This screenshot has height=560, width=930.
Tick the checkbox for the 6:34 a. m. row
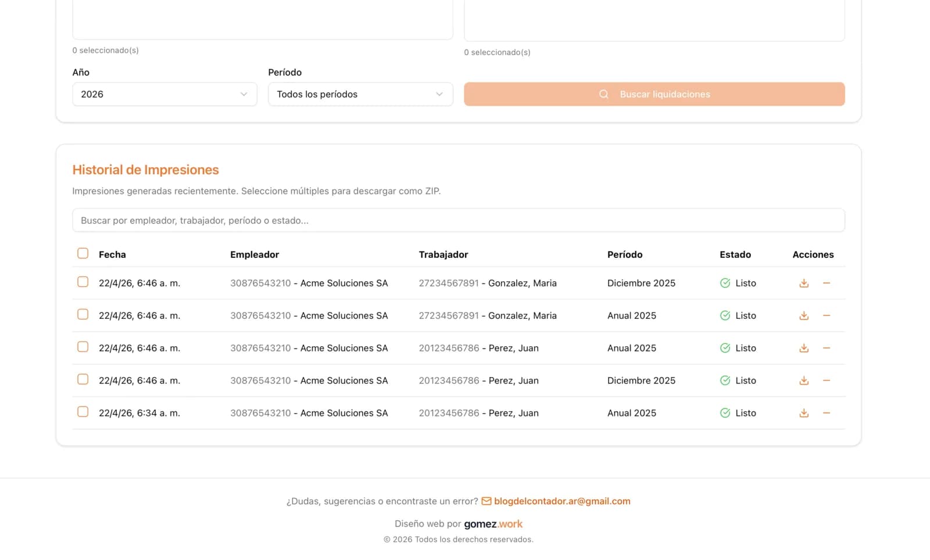pos(83,412)
